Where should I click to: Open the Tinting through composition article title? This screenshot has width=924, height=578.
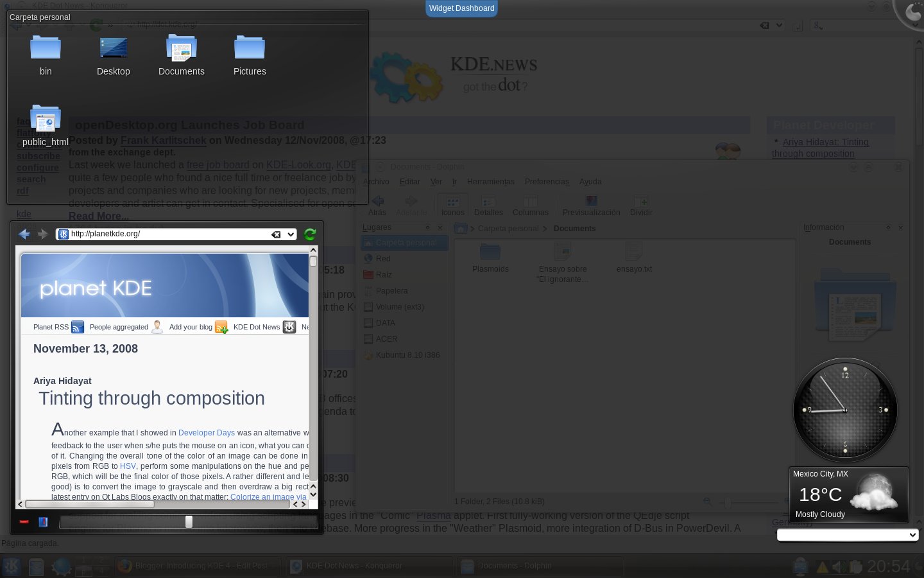(x=151, y=398)
